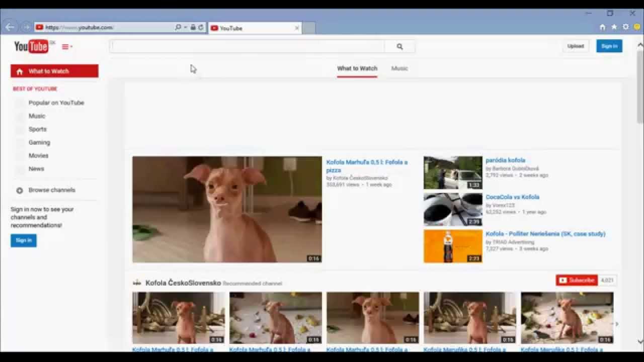Click the browser Home icon
The height and width of the screenshot is (362, 644).
602,27
